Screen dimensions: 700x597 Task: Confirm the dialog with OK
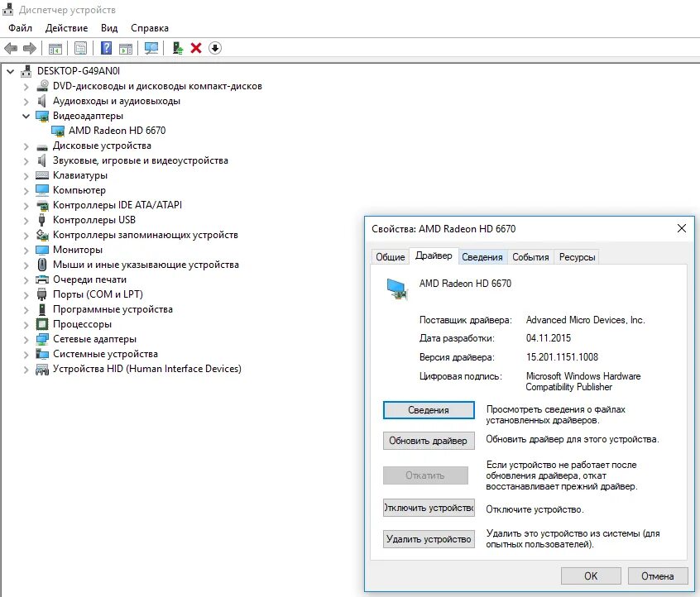591,576
